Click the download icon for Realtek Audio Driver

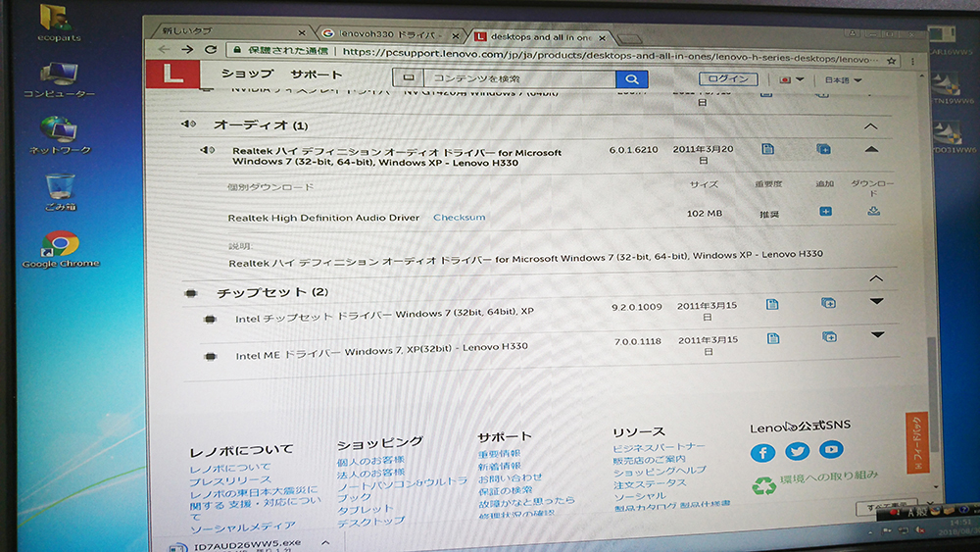[x=874, y=211]
